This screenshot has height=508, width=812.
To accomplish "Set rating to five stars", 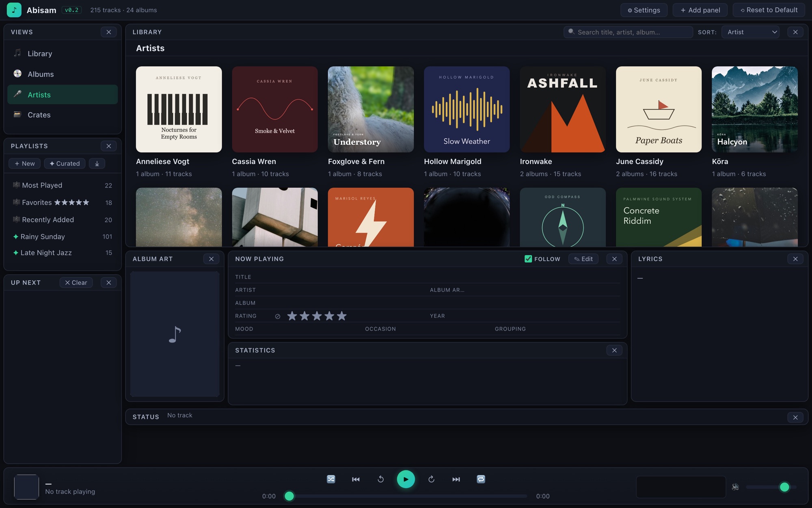I will 342,316.
